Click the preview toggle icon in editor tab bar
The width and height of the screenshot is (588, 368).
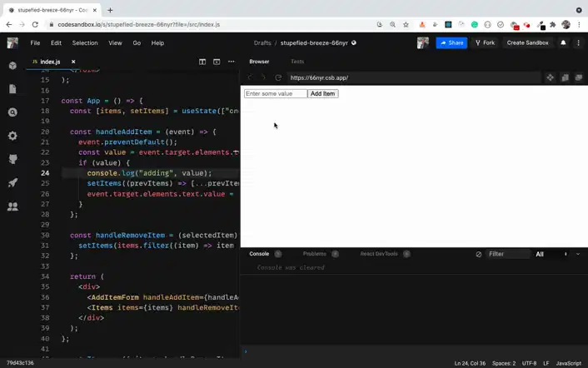click(217, 62)
